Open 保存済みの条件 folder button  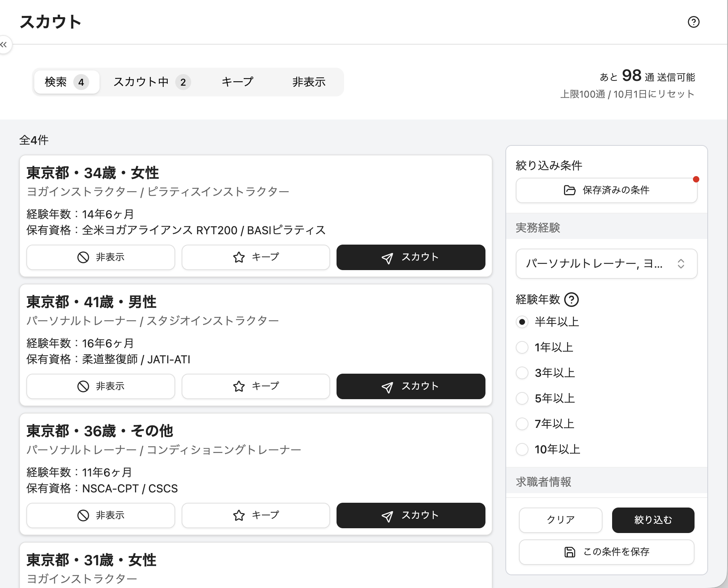[x=606, y=190]
